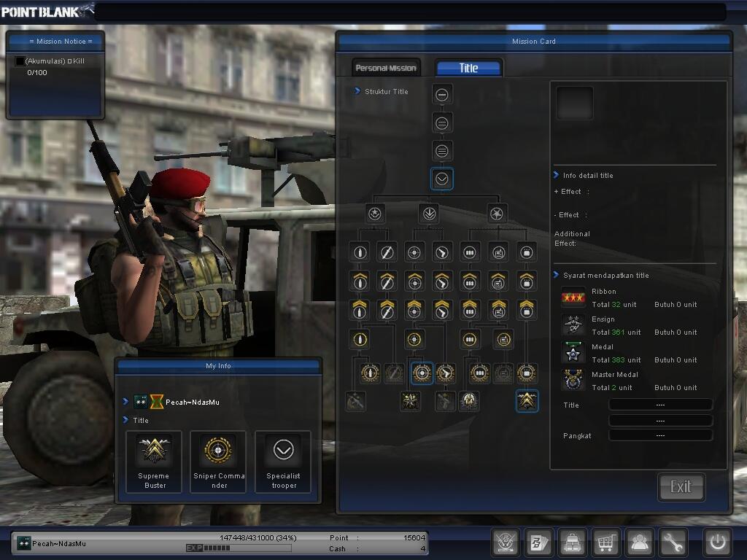This screenshot has width=747, height=560.
Task: Select the triple-bar title icon in tree
Action: [x=441, y=152]
